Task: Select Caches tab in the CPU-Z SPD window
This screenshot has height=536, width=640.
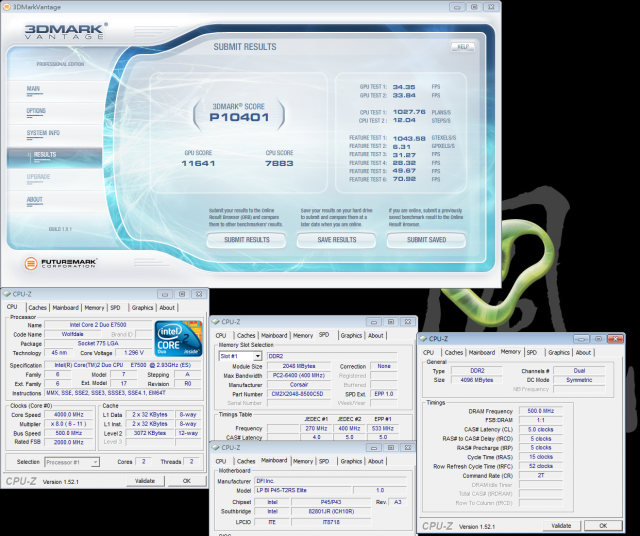Action: click(x=246, y=335)
